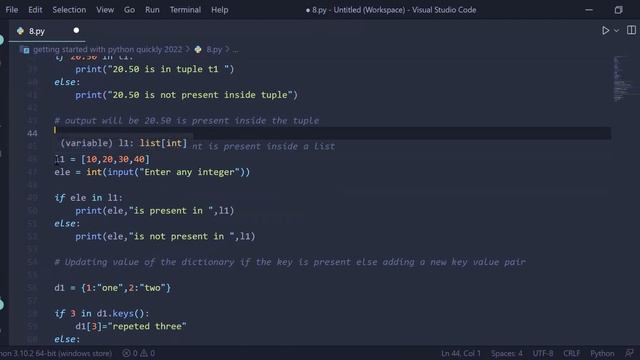Click the line 'if 3 in d1.keys():'

[102, 313]
